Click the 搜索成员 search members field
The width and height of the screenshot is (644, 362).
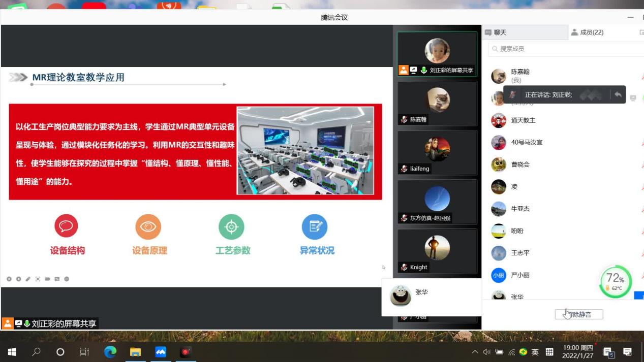[x=564, y=49]
